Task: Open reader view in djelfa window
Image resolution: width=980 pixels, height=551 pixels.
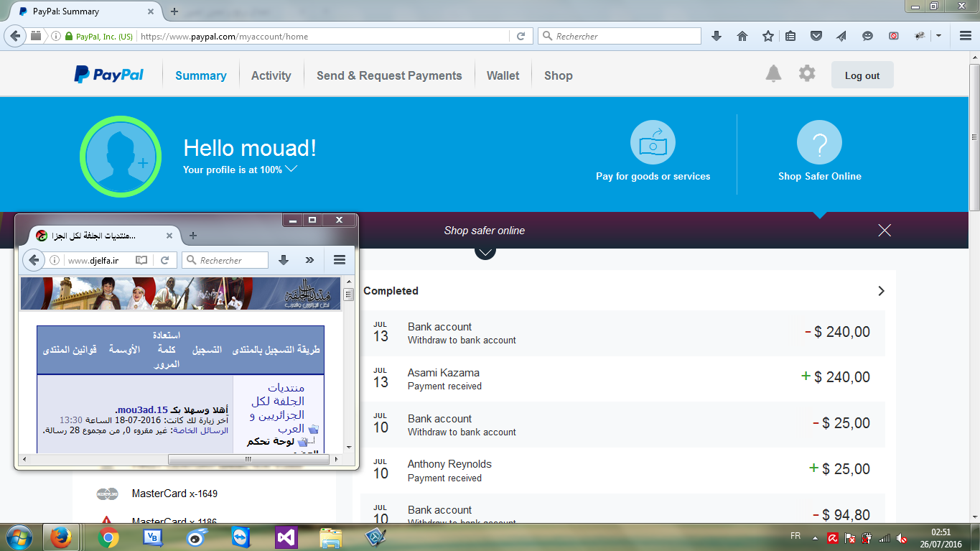Action: click(142, 260)
